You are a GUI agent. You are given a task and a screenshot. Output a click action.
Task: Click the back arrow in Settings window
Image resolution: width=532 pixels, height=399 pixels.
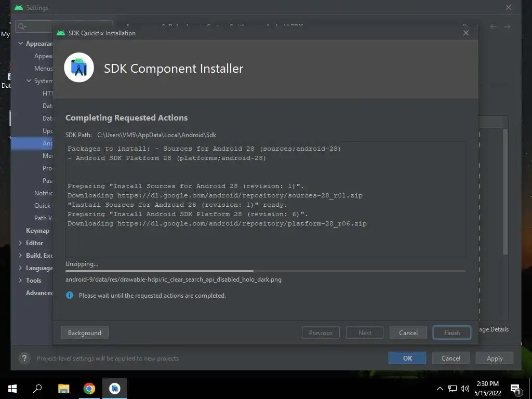[x=494, y=26]
